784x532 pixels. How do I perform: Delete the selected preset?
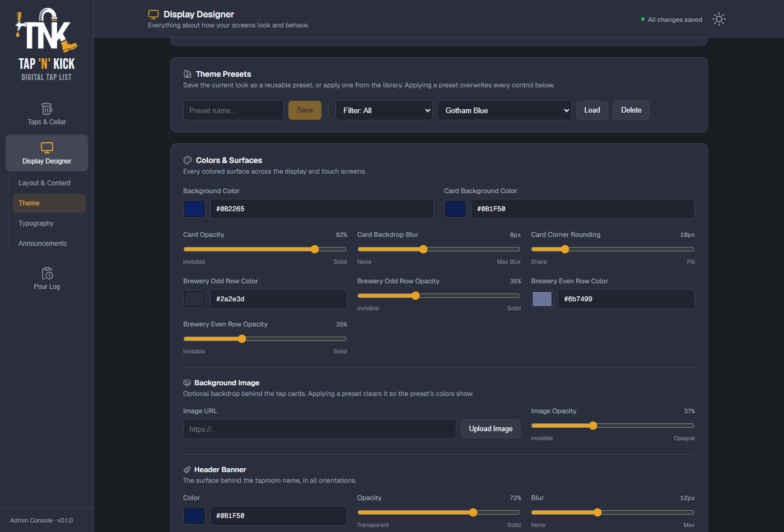point(631,110)
